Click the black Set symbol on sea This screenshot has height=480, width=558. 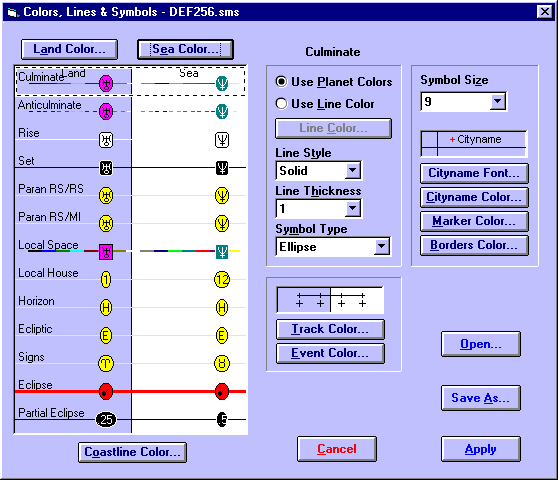click(222, 168)
